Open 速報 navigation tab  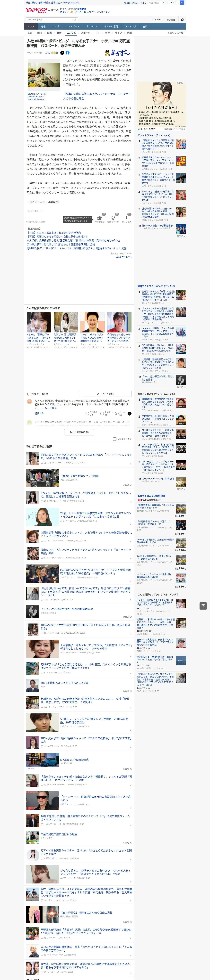[43, 27]
